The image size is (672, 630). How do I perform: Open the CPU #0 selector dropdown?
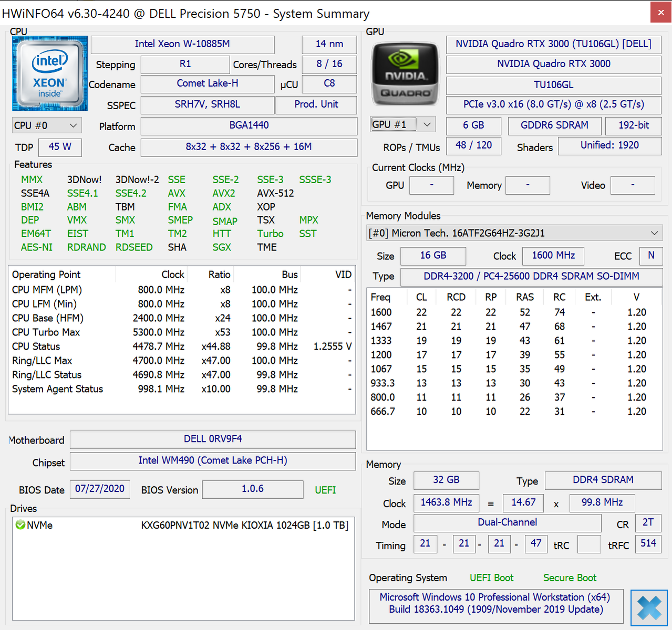click(46, 125)
